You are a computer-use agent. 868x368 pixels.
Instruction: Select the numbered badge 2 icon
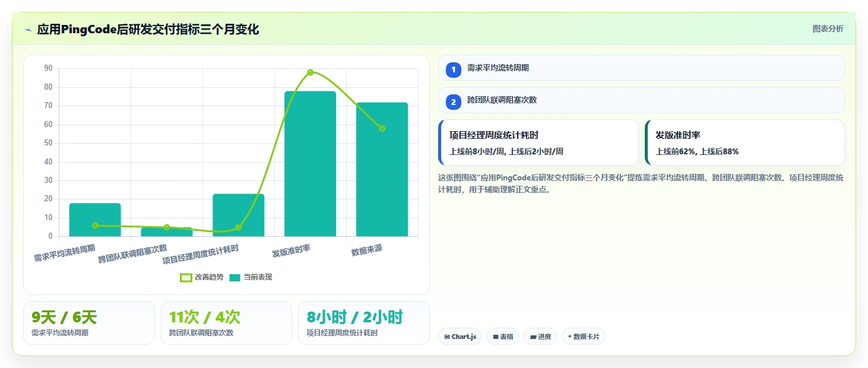click(x=454, y=102)
